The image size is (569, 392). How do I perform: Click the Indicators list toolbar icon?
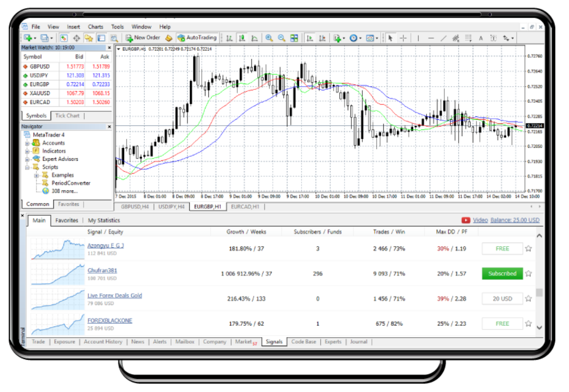337,38
